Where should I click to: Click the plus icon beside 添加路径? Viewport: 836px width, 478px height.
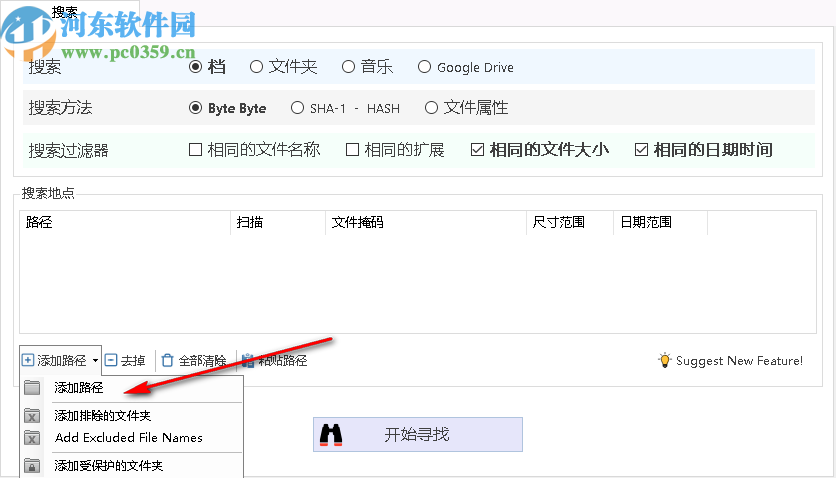(28, 360)
